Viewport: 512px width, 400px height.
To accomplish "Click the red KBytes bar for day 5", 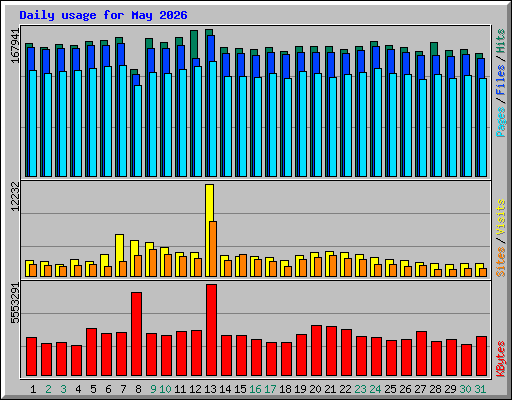I will (91, 352).
